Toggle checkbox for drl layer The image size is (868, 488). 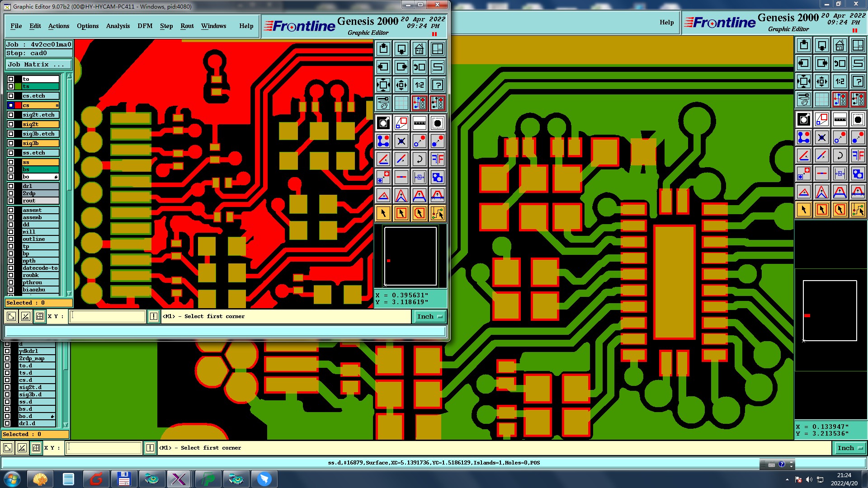pos(11,186)
